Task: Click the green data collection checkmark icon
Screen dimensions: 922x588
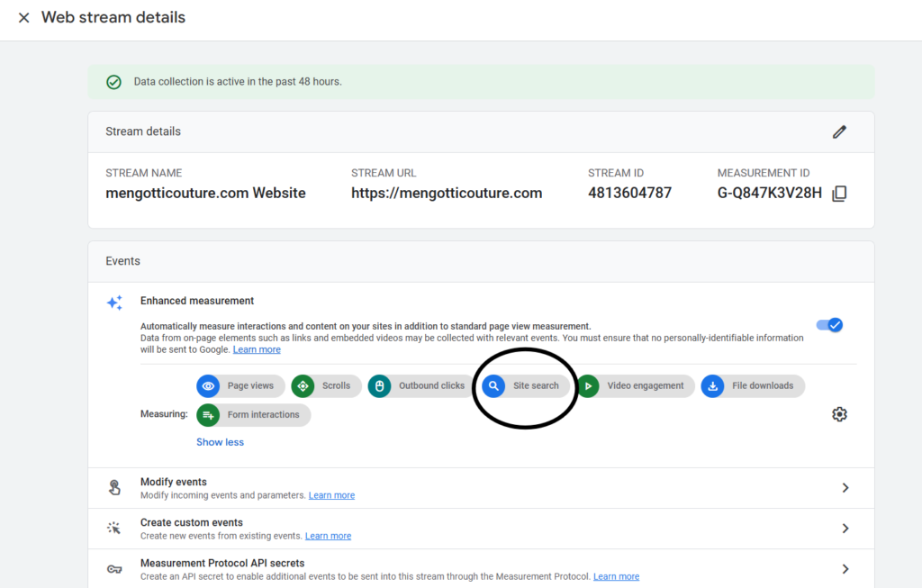Action: coord(114,82)
